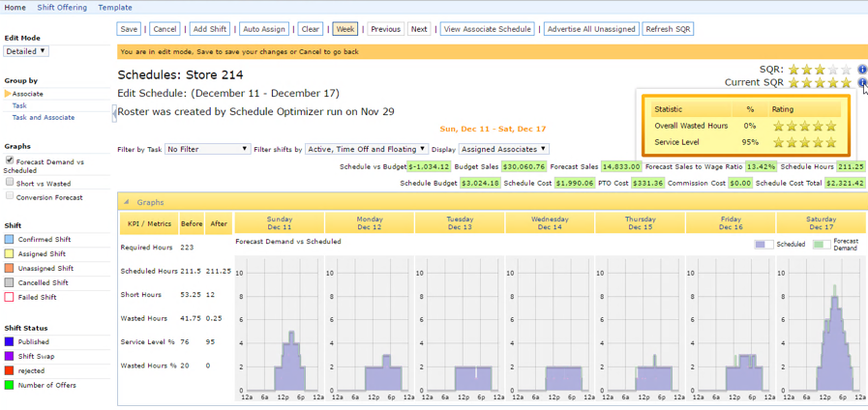Enable the Short vs Wasted checkbox
Image resolution: width=868 pixels, height=410 pixels.
tap(9, 182)
